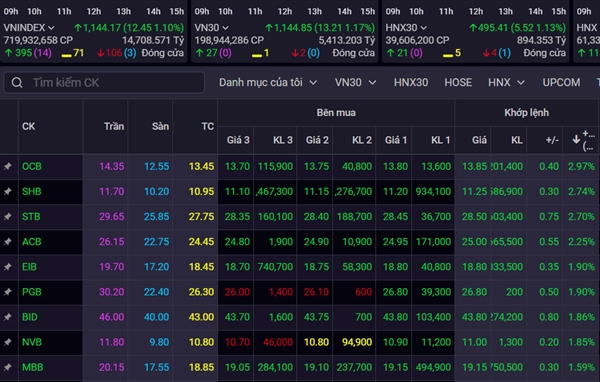This screenshot has width=600, height=382.
Task: Click the HNX30 chart 12h time label
Action: pos(476,11)
